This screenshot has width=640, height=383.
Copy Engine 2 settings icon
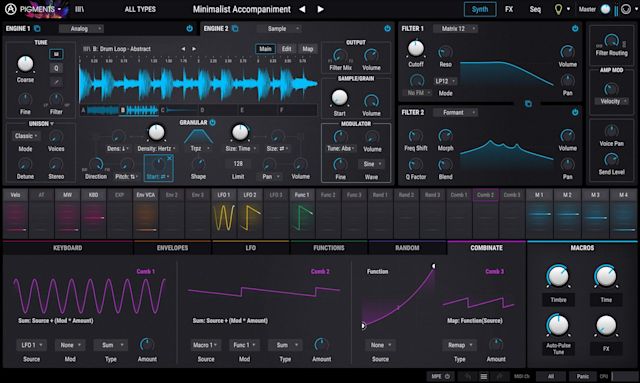pyautogui.click(x=235, y=29)
